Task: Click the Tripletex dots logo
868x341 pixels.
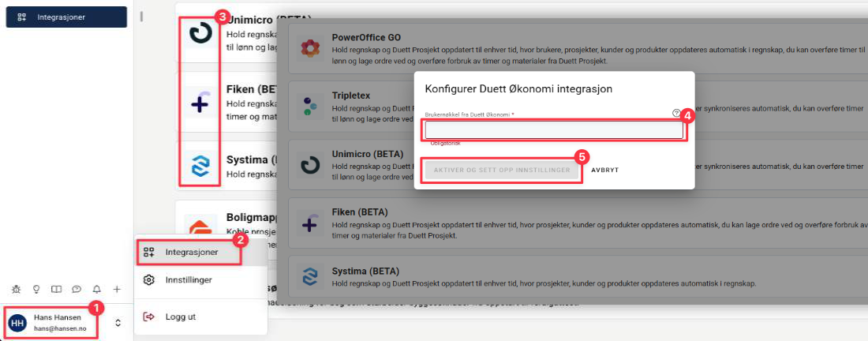Action: [311, 105]
